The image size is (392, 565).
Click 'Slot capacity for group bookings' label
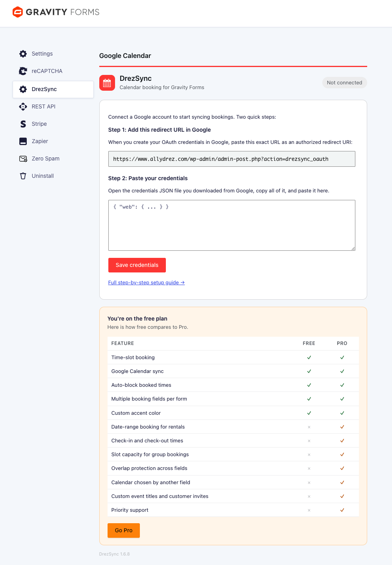[x=150, y=454]
